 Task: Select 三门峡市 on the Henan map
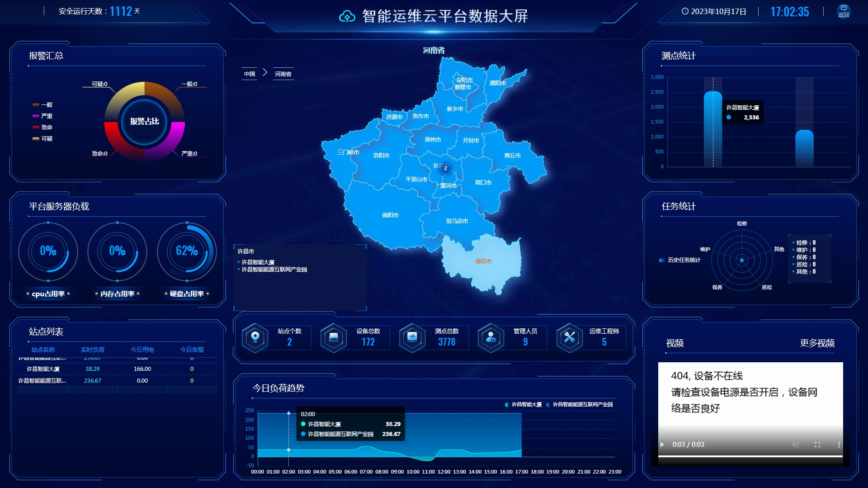click(348, 152)
